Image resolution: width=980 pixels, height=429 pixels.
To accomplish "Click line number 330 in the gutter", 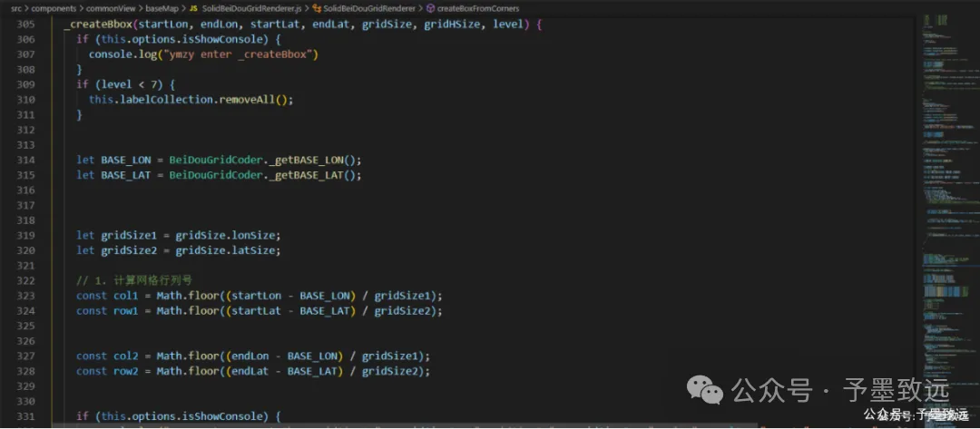I will pyautogui.click(x=25, y=401).
